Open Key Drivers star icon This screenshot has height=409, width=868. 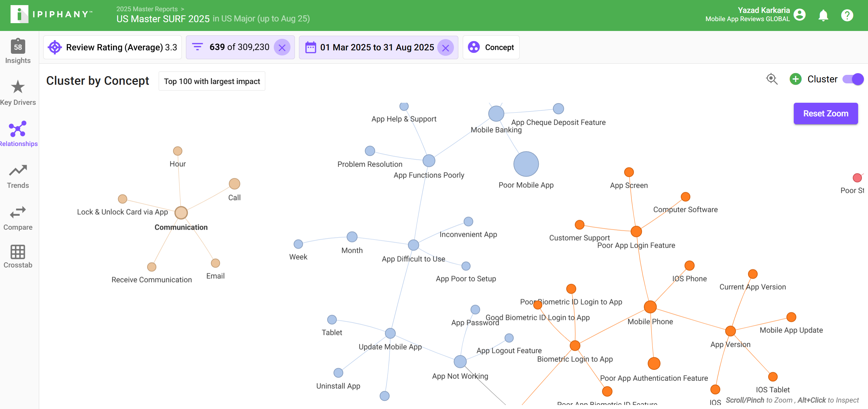18,87
